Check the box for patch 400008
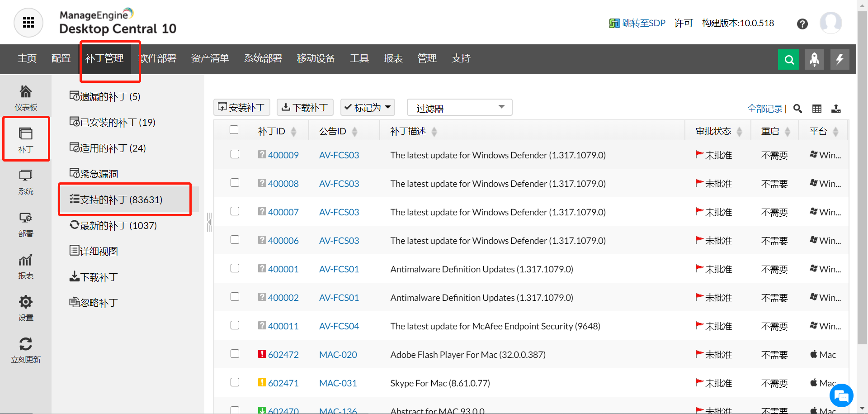 235,183
